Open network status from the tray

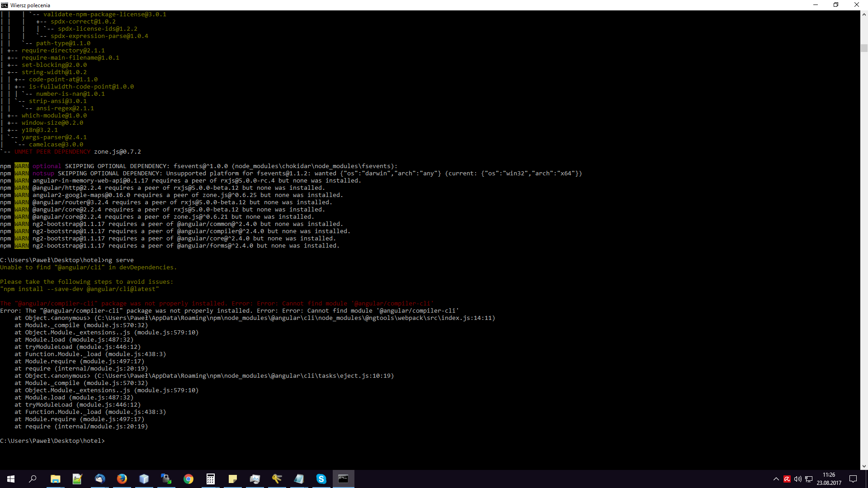[809, 479]
